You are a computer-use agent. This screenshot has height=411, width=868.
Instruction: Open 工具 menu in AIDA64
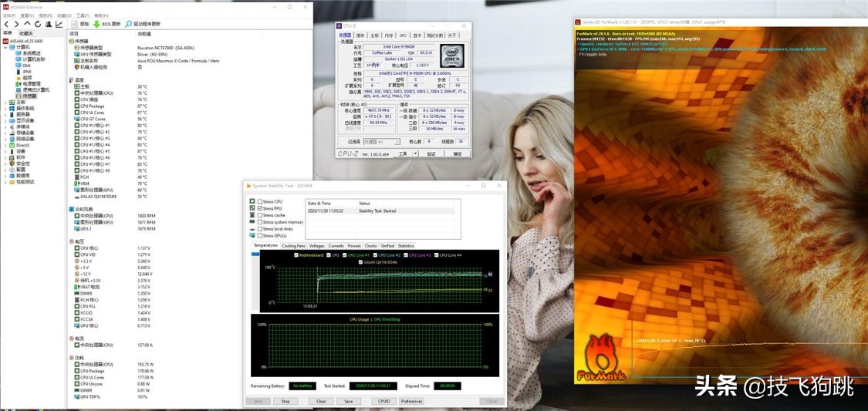(83, 15)
